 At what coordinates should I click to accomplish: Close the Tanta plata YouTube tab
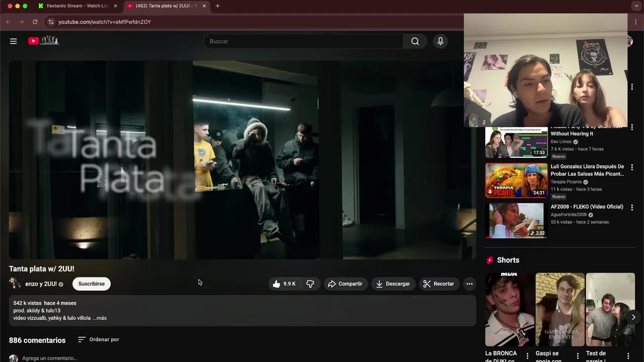[x=204, y=6]
